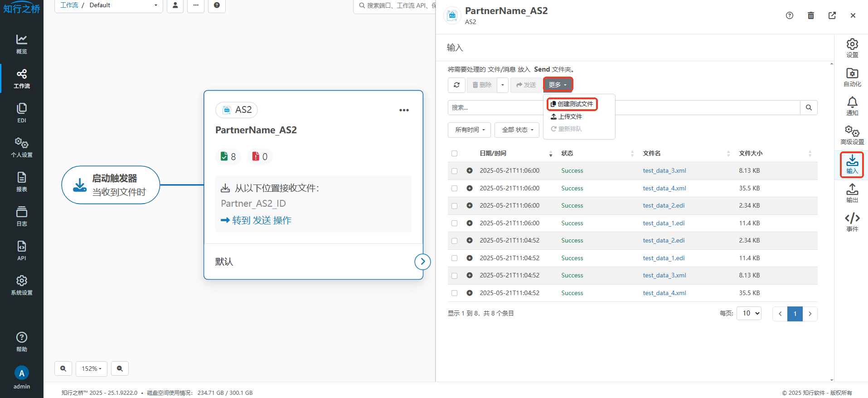Screen dimensions: 868x398
Task: Choose 创建测试文件 from the 更多 menu
Action: [x=572, y=104]
